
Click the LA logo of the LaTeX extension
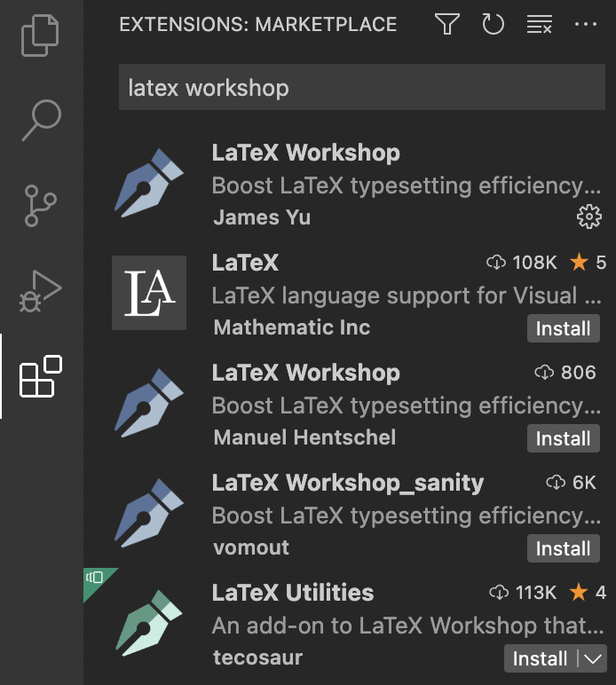pyautogui.click(x=149, y=293)
